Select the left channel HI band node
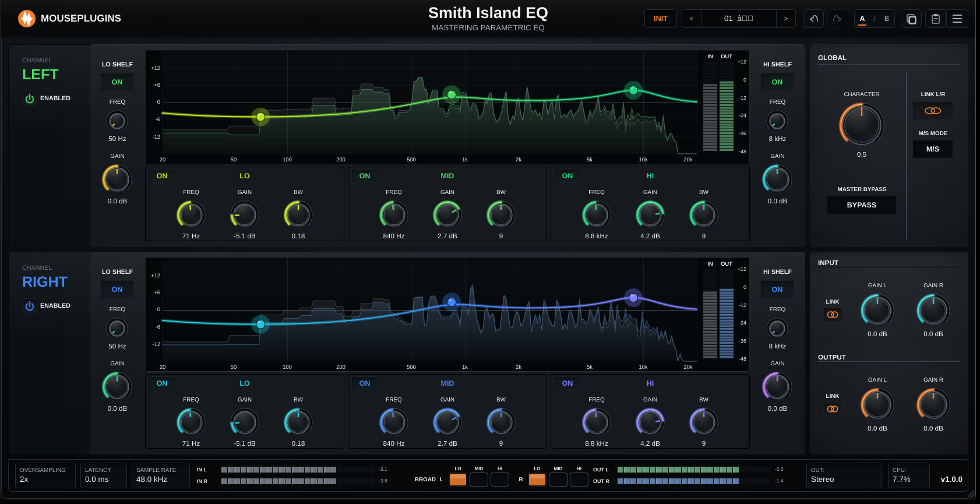Viewport: 980px width, 504px height. (x=633, y=90)
